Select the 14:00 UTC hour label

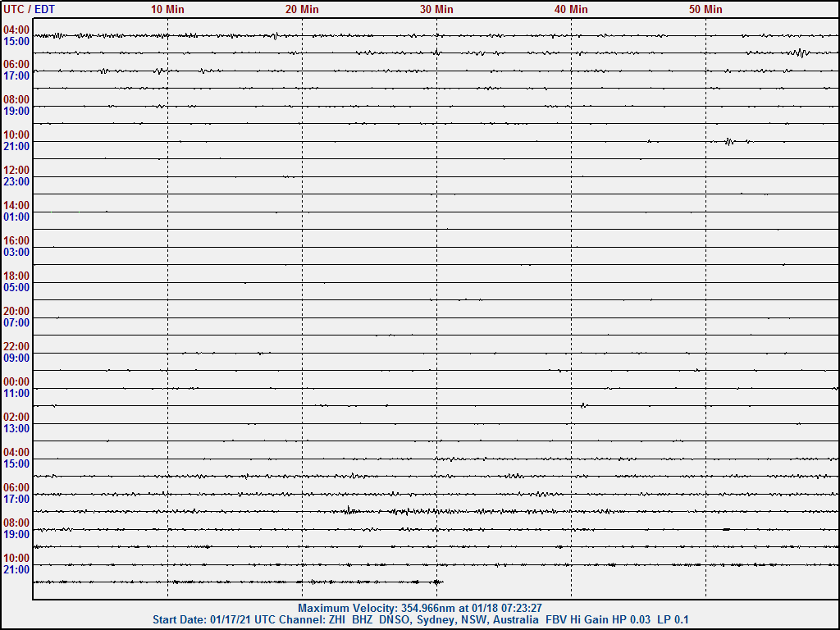(x=16, y=206)
